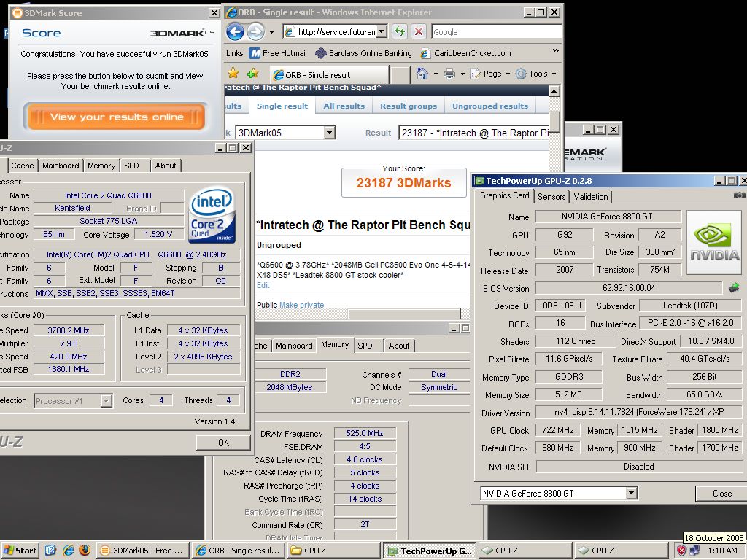This screenshot has width=747, height=560.
Task: Click the IE Refresh page icon
Action: pos(399,32)
